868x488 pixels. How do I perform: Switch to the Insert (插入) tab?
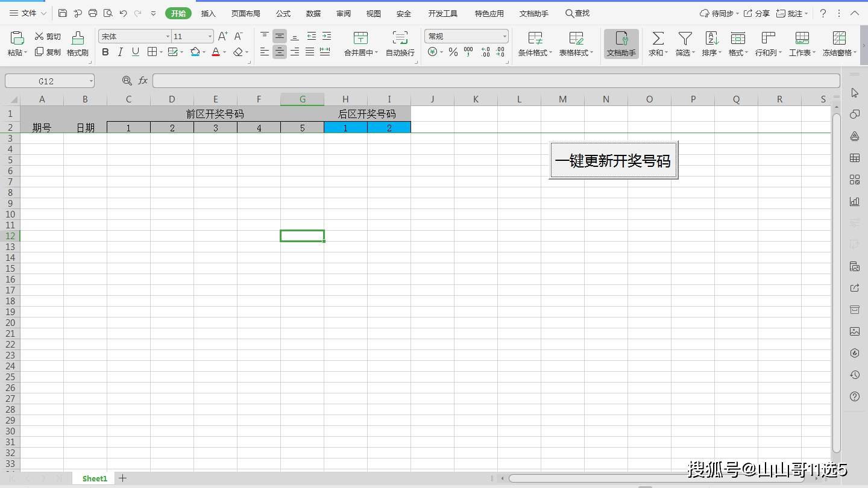209,13
